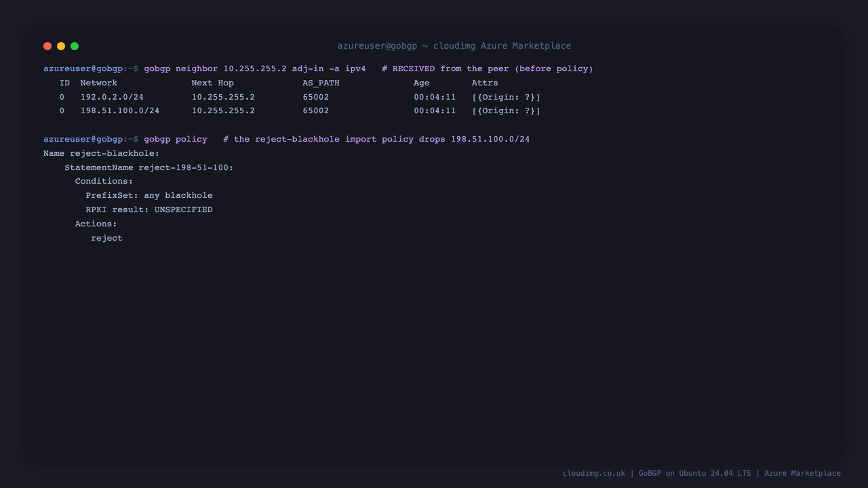The width and height of the screenshot is (868, 488).
Task: Click the 'Name reject-blackhole:' line
Action: 101,153
